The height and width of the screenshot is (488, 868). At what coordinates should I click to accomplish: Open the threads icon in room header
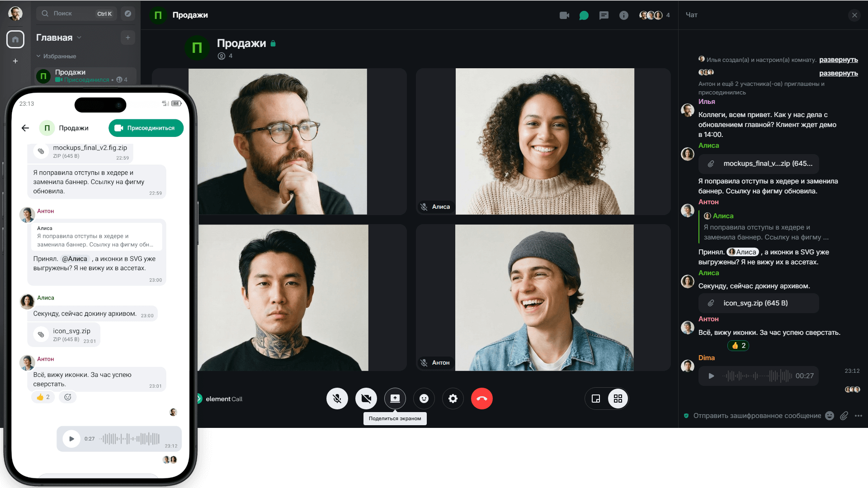[x=604, y=15]
